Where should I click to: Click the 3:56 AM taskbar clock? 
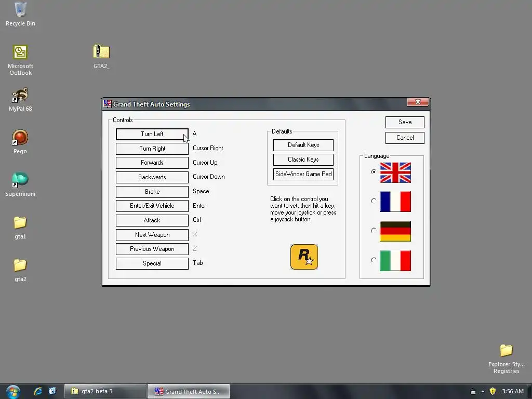click(512, 391)
